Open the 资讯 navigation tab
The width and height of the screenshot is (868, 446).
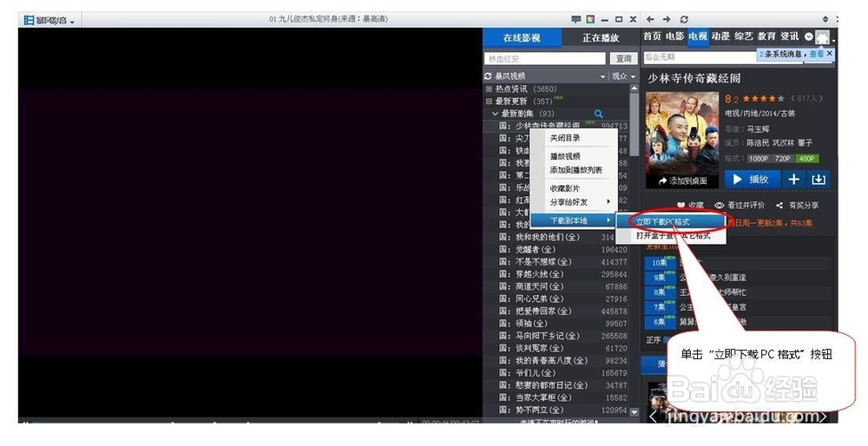click(x=789, y=36)
